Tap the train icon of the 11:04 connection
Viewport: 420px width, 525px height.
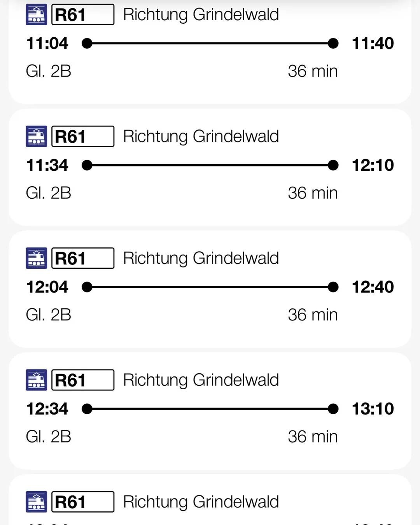click(36, 15)
